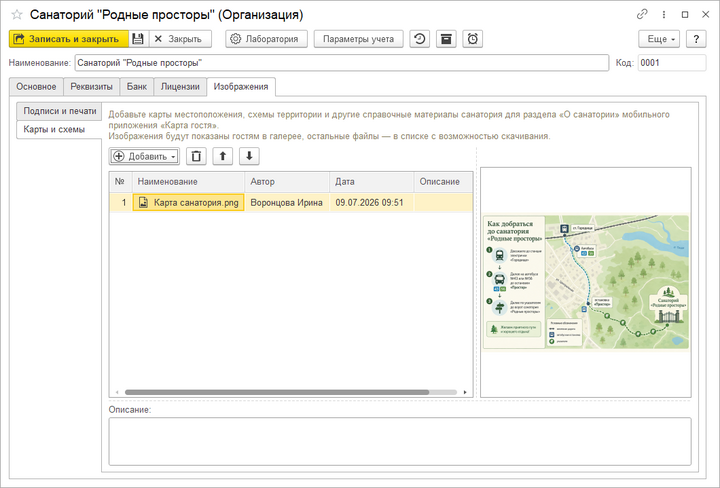Open the vertical three-dots window menu

point(664,15)
